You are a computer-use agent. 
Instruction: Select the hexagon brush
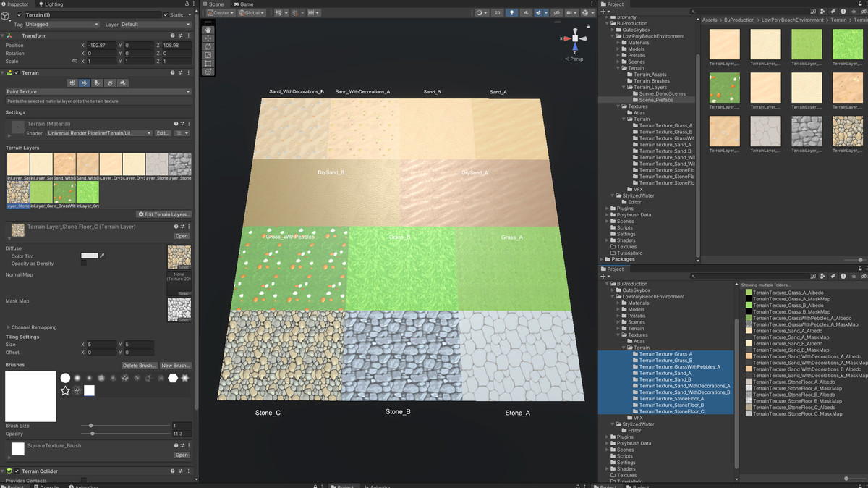173,378
